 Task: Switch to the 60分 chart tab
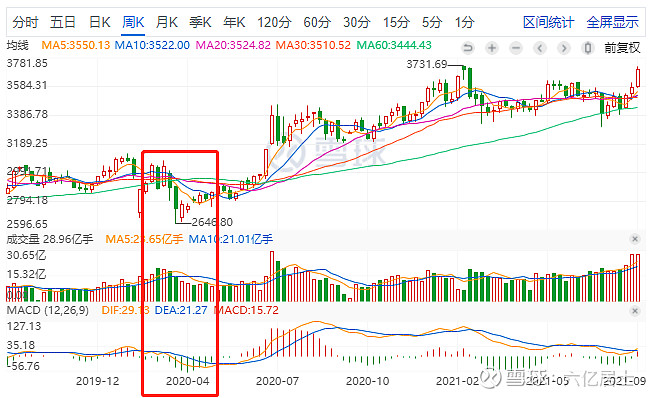pos(317,22)
